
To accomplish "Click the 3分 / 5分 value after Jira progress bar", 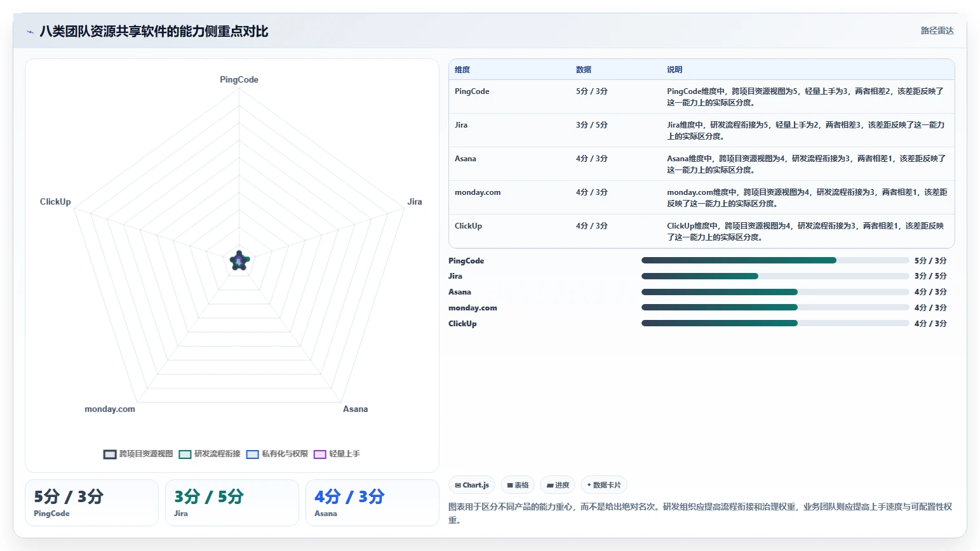I will click(930, 276).
